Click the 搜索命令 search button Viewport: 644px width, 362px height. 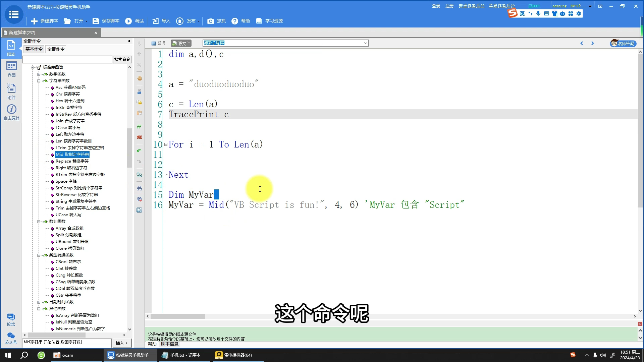click(x=122, y=59)
